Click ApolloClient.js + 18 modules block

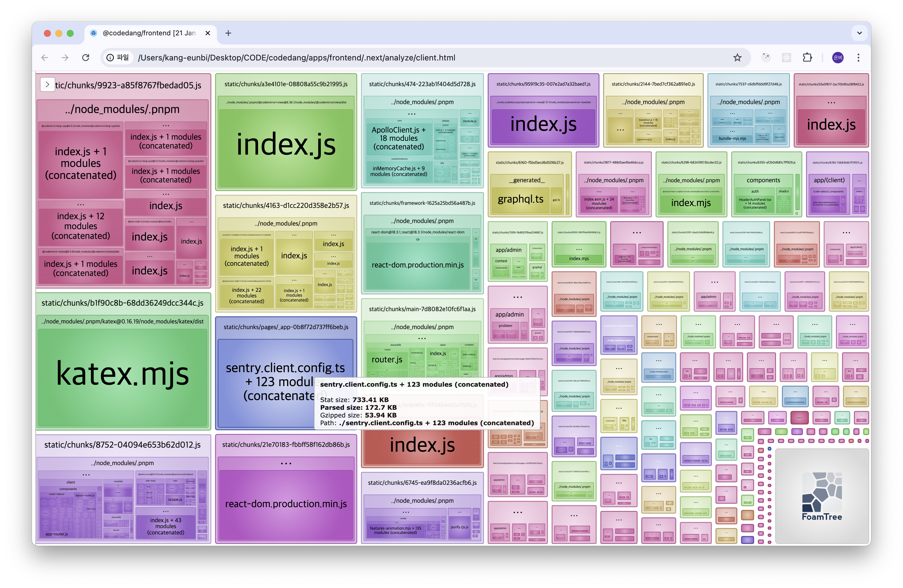pos(398,138)
